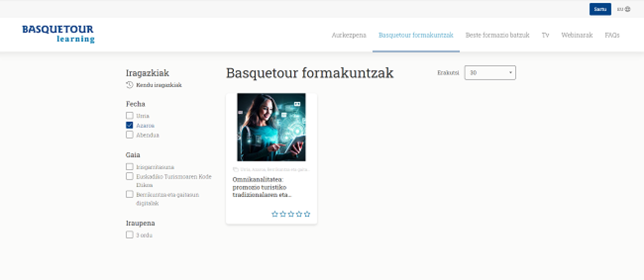The image size is (644, 280).
Task: Go to Beste formazio batzuk tab
Action: 497,35
